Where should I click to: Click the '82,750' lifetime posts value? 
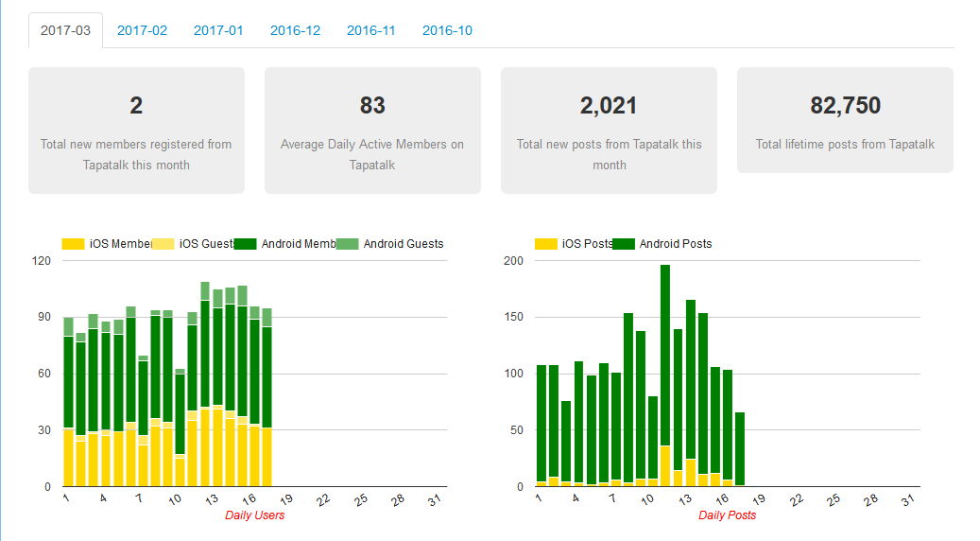[x=845, y=106]
